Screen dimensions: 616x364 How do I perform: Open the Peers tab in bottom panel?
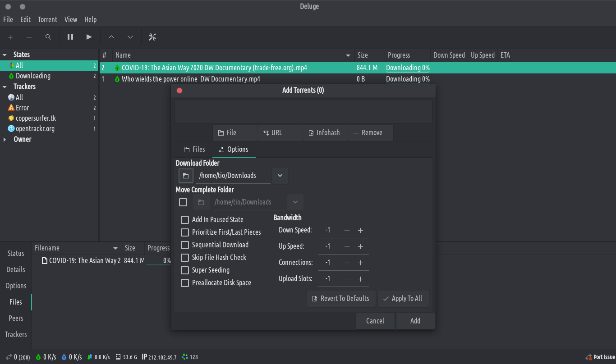[16, 318]
